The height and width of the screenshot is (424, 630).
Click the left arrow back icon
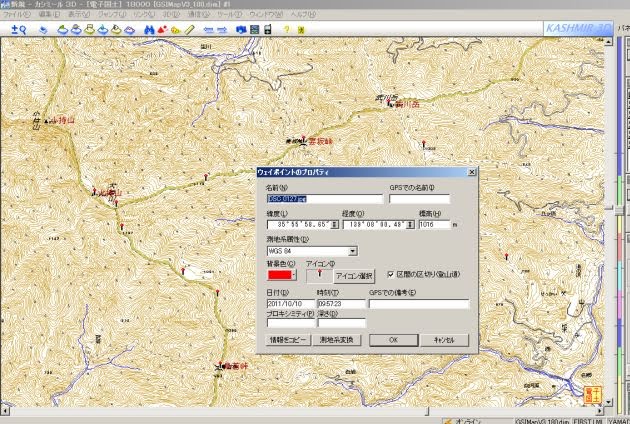[207, 30]
